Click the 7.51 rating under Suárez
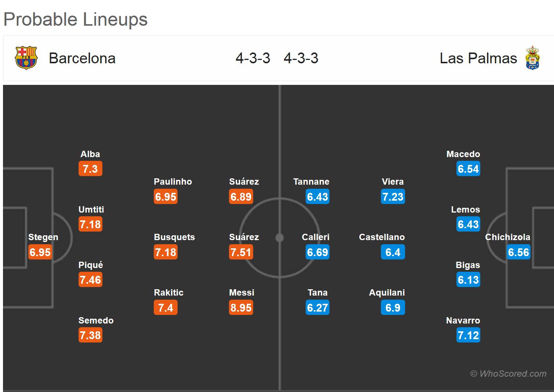Viewport: 554px width, 392px height. (x=241, y=252)
